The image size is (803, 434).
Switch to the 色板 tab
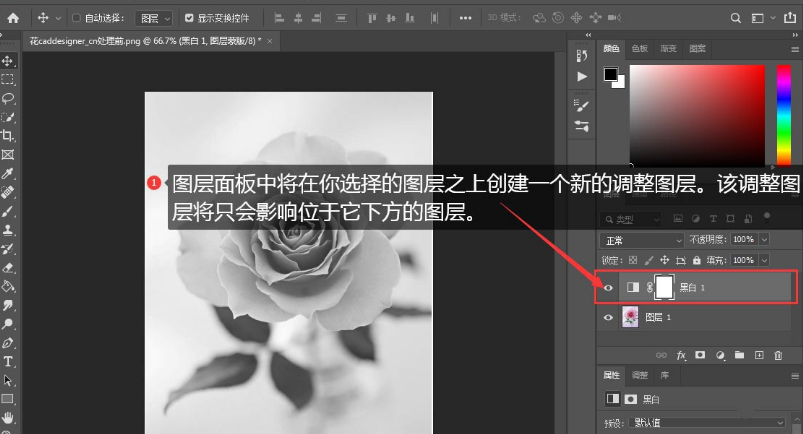click(x=639, y=48)
